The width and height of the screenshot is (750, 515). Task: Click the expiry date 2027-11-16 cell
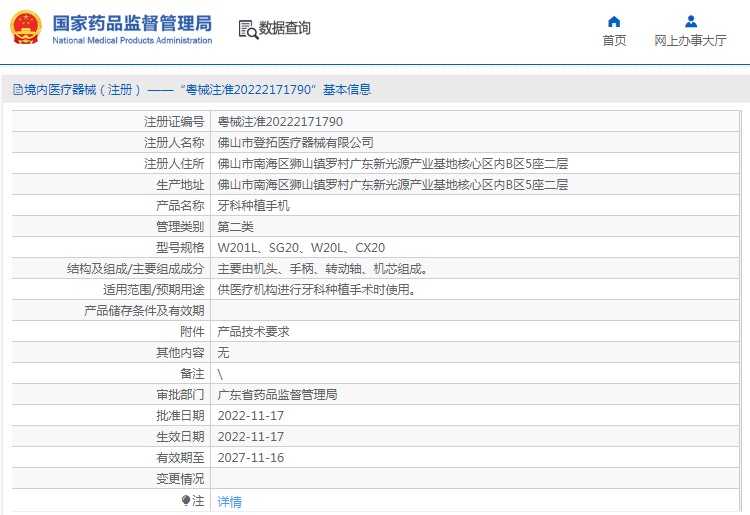point(251,458)
